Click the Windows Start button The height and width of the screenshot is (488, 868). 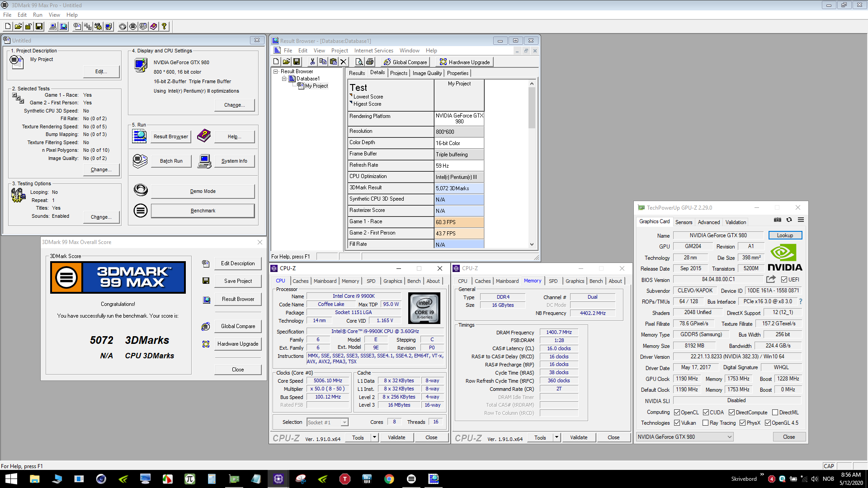pos(11,479)
